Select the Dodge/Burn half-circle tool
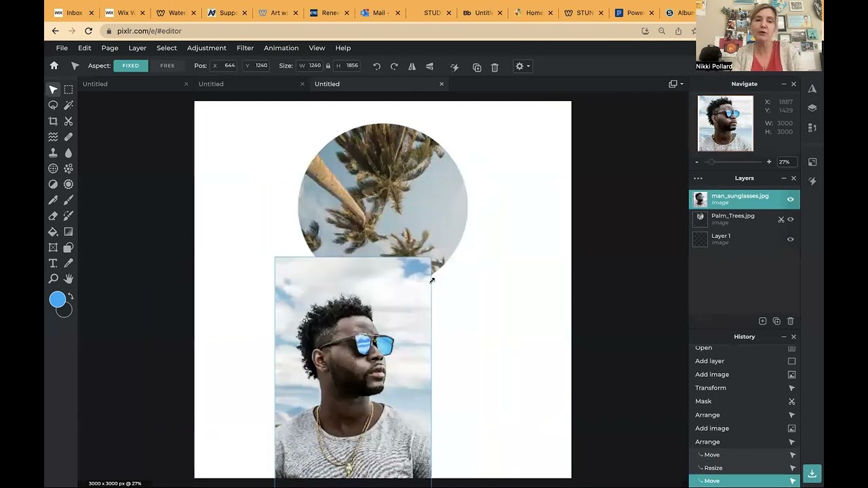Screen dimensions: 868x488 point(53,184)
